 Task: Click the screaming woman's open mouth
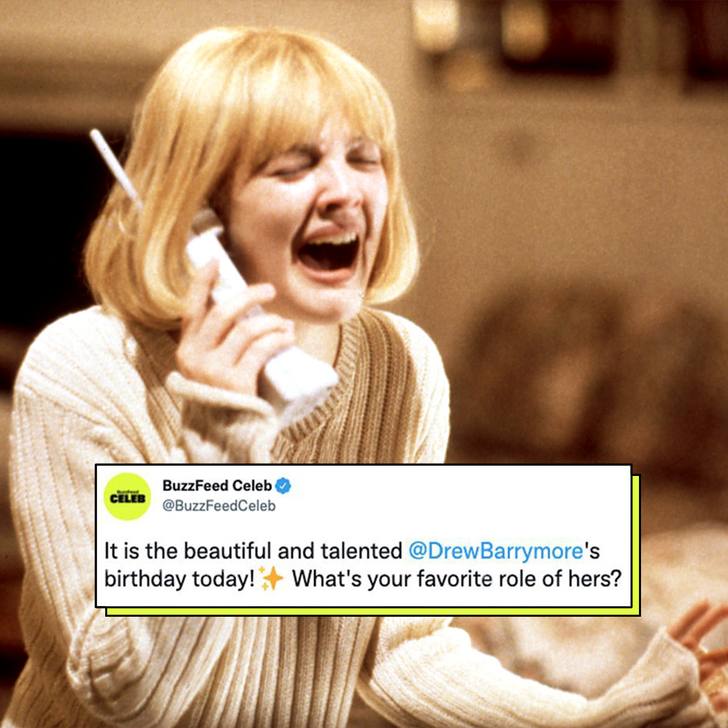329,255
